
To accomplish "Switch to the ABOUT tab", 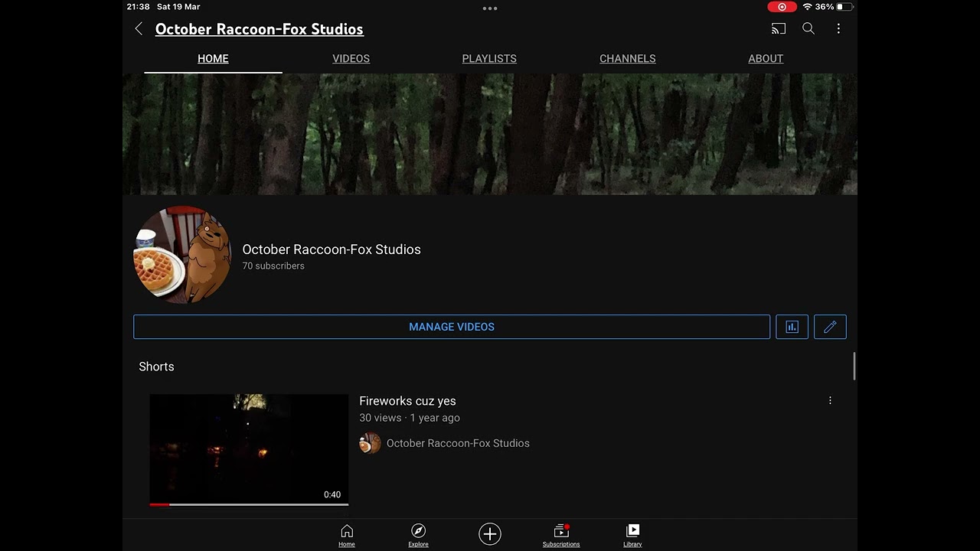I will click(766, 59).
